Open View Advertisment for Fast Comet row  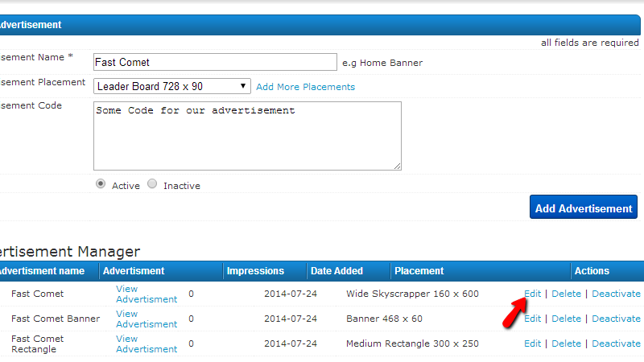click(x=147, y=294)
